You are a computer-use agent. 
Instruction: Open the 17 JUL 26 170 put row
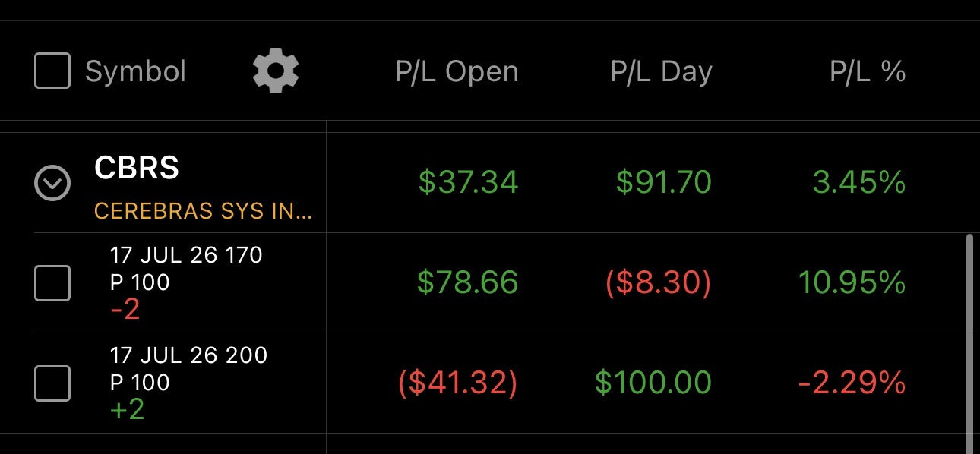point(502,283)
